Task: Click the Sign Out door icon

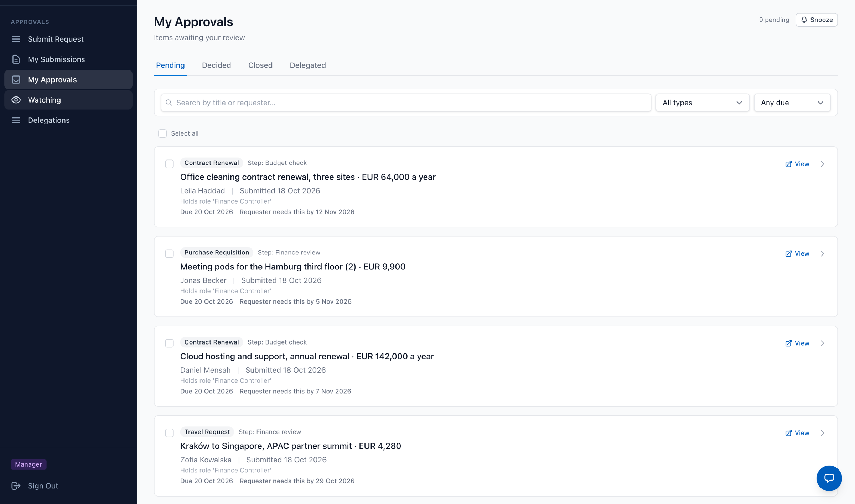Action: (x=16, y=485)
